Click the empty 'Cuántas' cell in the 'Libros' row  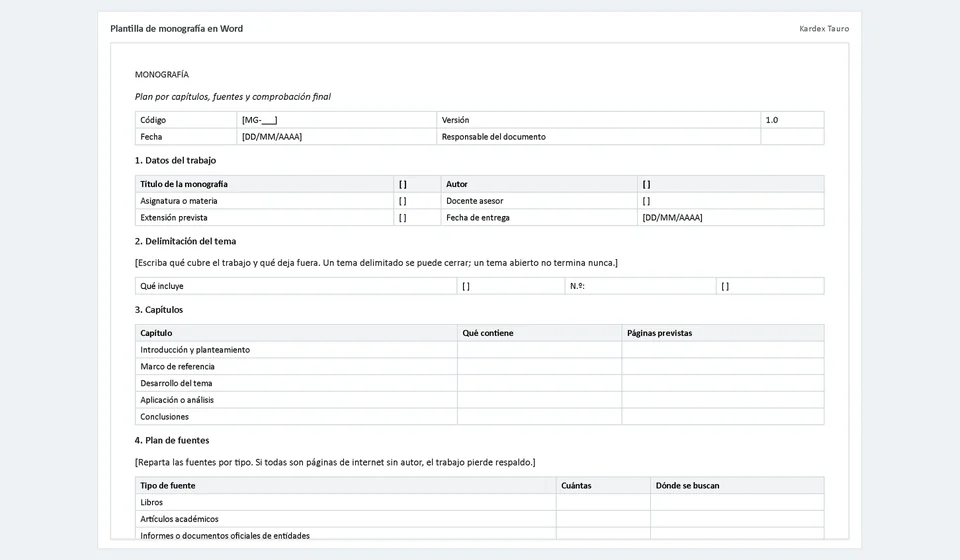[x=603, y=502]
